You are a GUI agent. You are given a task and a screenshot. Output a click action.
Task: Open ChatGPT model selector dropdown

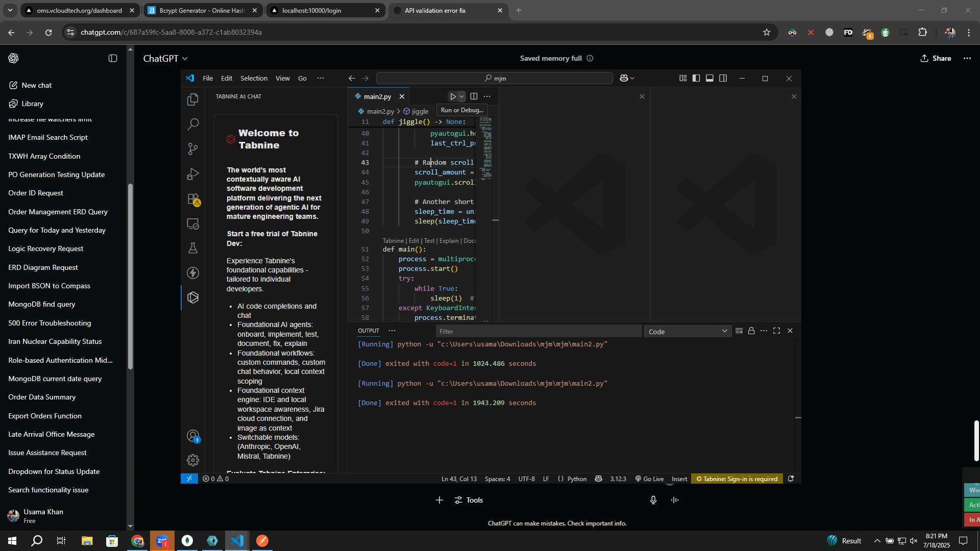tap(165, 59)
